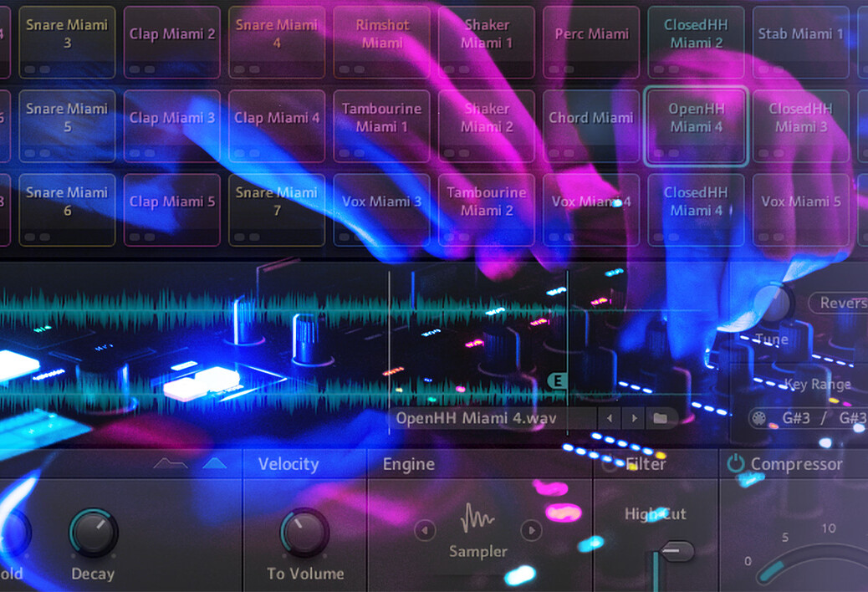
Task: Trigger the Vox Miami 3 pad
Action: tap(382, 210)
